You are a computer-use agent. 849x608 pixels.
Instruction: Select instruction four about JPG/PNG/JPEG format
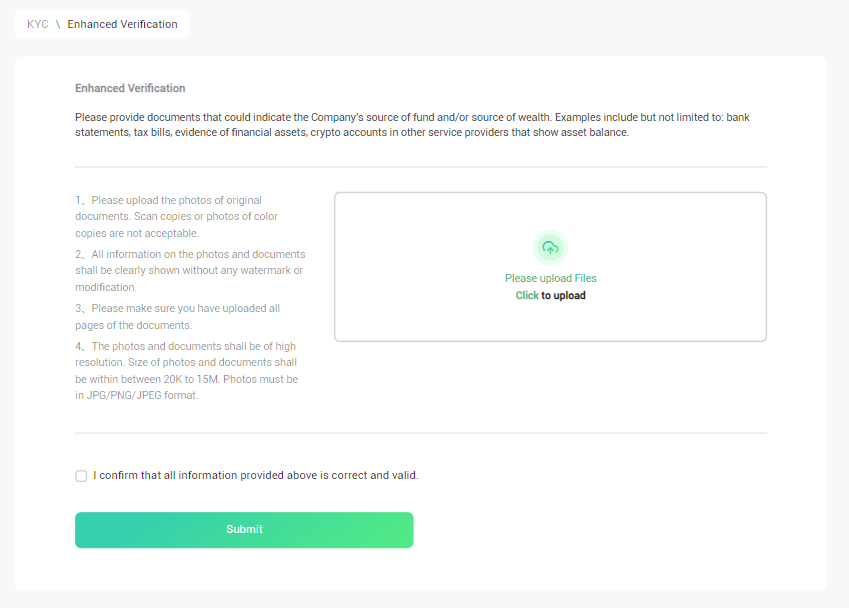187,371
